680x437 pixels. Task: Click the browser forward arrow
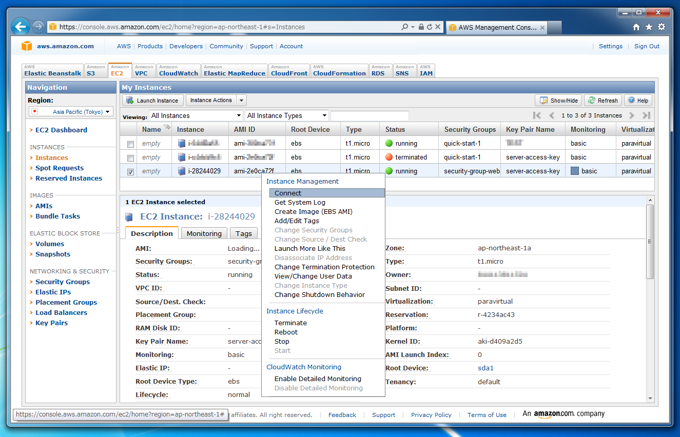[x=38, y=27]
